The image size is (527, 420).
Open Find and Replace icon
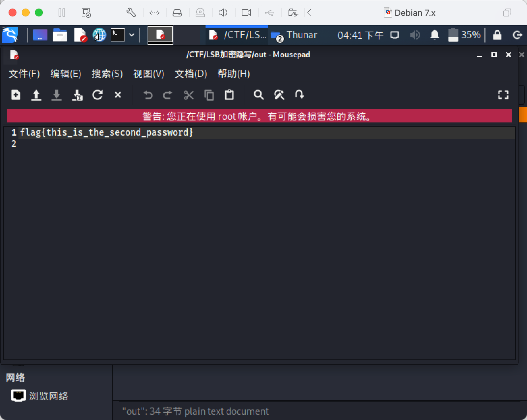click(x=279, y=95)
